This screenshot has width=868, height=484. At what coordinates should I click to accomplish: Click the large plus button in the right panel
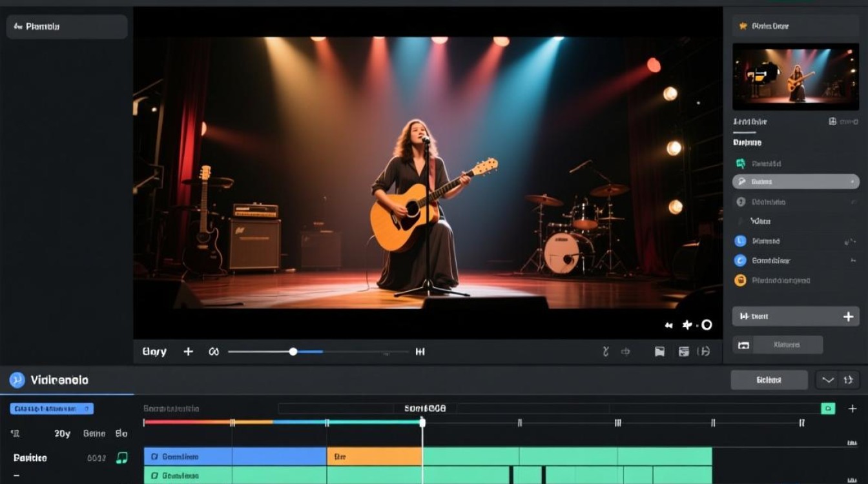pyautogui.click(x=848, y=316)
